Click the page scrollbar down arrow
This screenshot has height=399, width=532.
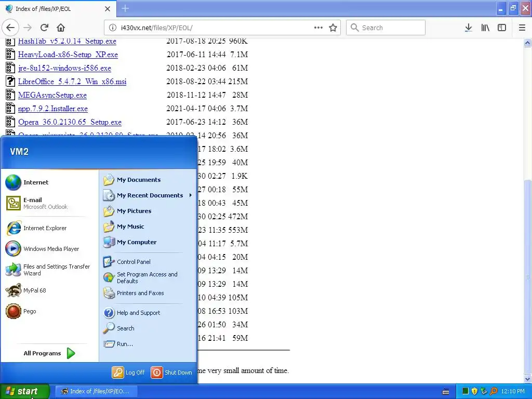coord(527,379)
